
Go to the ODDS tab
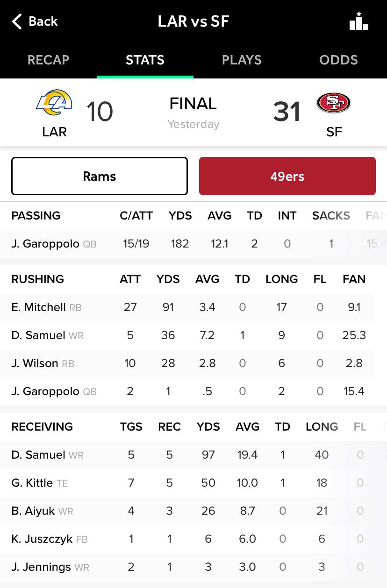(x=338, y=60)
